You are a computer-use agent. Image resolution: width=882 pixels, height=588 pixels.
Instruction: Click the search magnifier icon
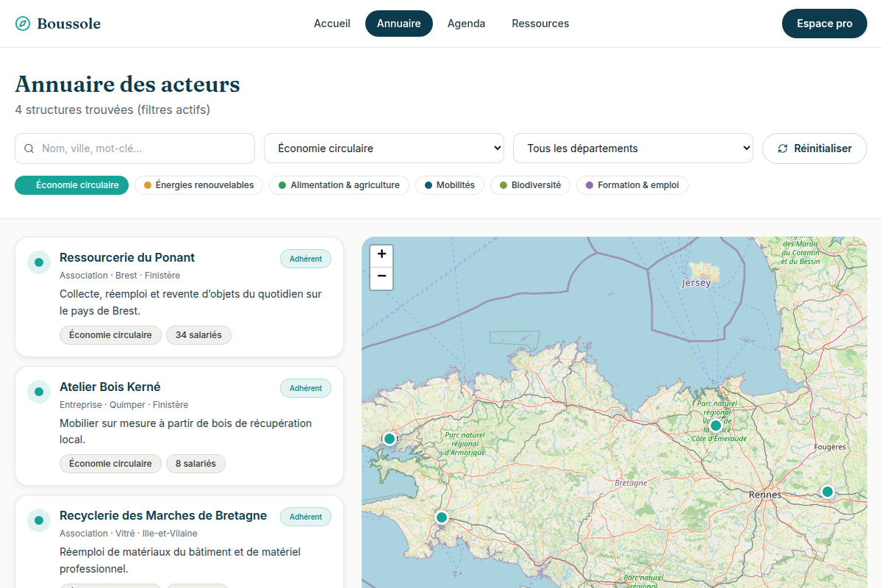[29, 148]
